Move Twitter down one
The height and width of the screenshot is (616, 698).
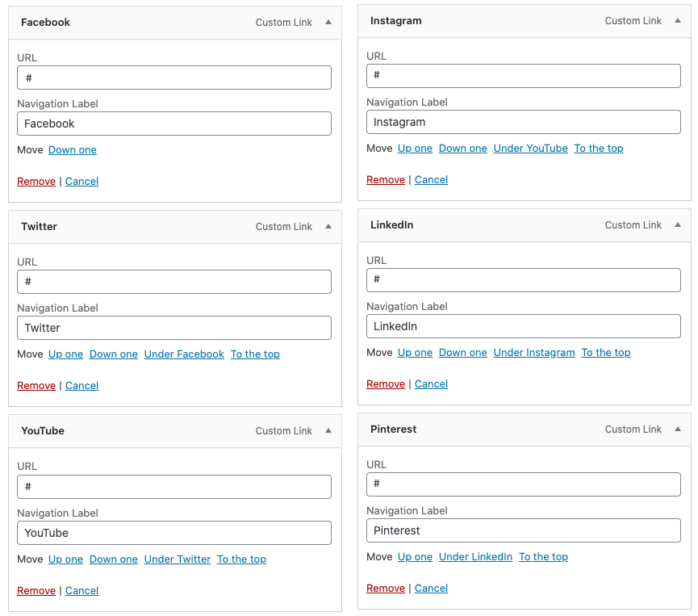pos(114,354)
